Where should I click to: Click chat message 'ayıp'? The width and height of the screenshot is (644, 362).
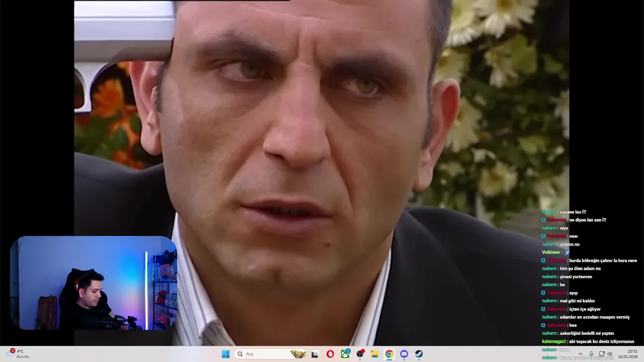(x=573, y=293)
